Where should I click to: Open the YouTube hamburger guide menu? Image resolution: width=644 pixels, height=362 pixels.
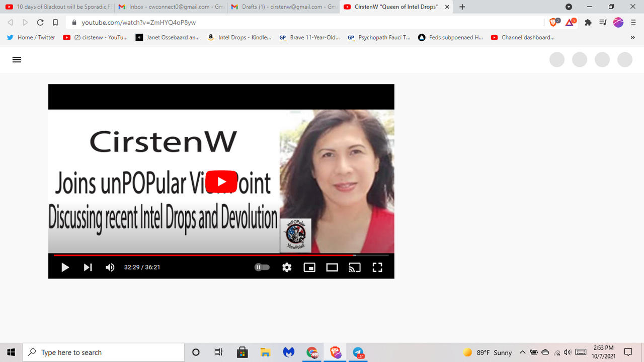pyautogui.click(x=17, y=59)
